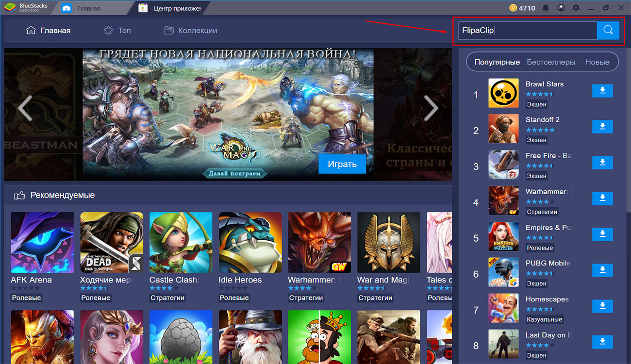
Task: Select the Free Fire icon in the ranking list
Action: tap(503, 165)
